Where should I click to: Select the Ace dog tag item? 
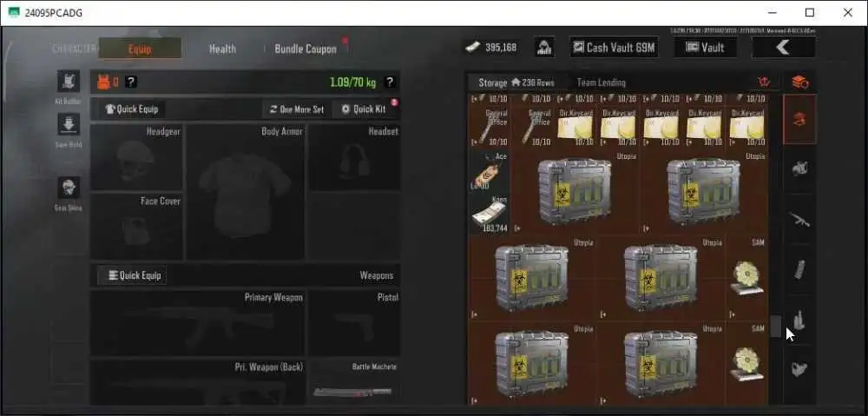(488, 171)
